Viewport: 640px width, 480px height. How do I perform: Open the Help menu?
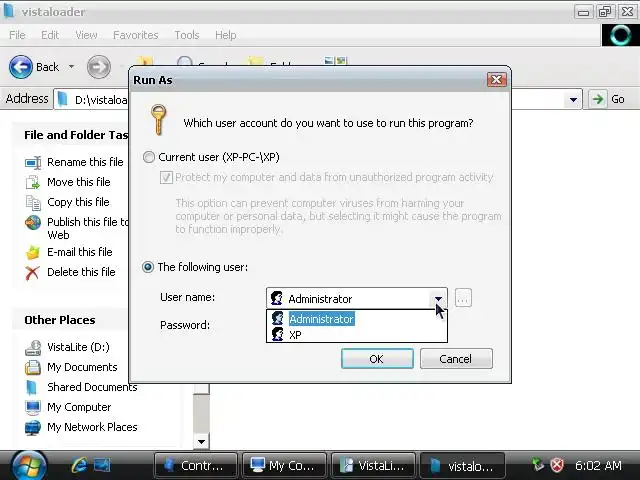pos(226,35)
